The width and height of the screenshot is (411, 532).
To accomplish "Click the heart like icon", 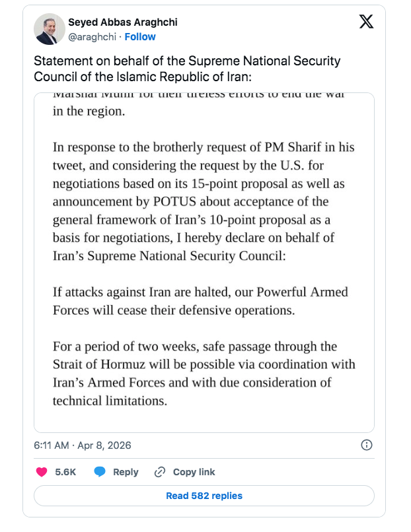I will tap(42, 472).
